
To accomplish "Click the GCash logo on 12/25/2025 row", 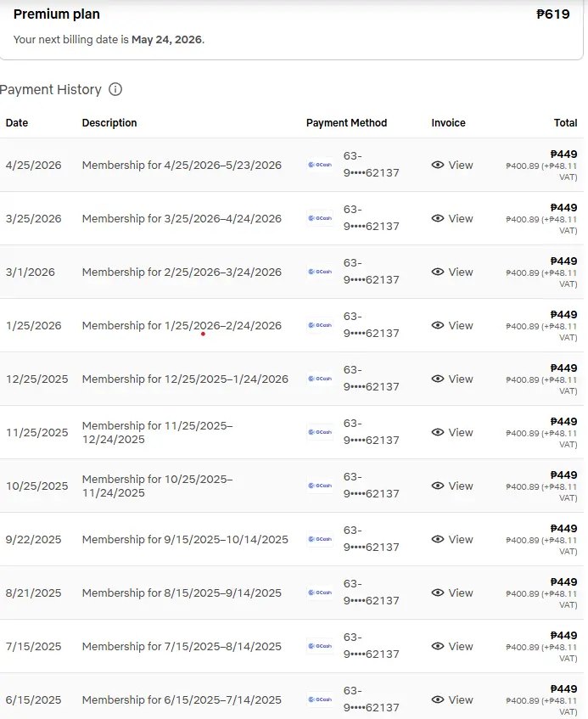I will coord(320,379).
